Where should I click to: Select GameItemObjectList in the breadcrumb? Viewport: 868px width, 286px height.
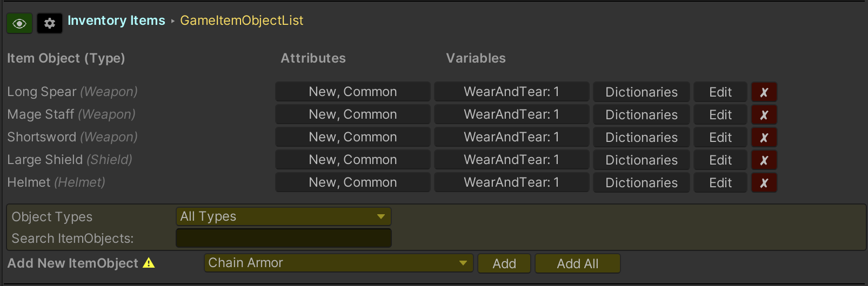241,21
